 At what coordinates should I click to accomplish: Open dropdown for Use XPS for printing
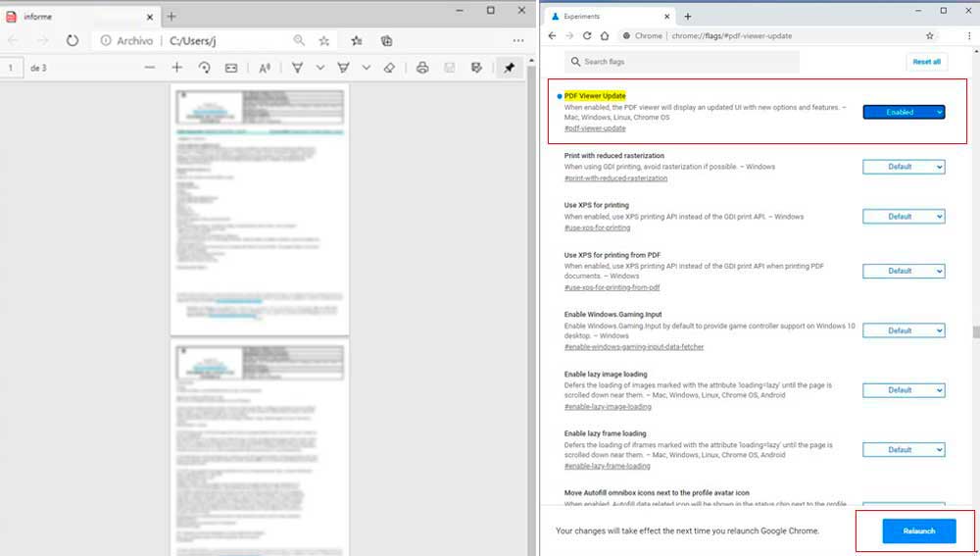coord(904,217)
